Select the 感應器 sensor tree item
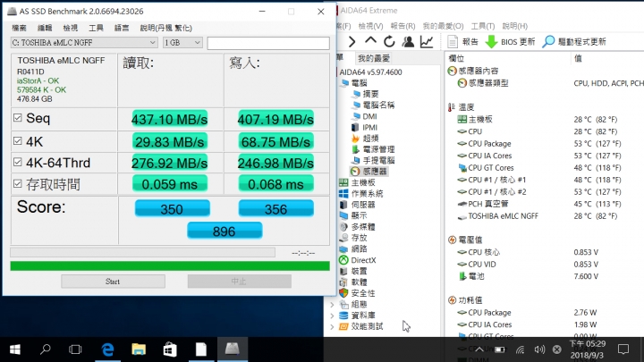This screenshot has width=644, height=362. pos(369,171)
